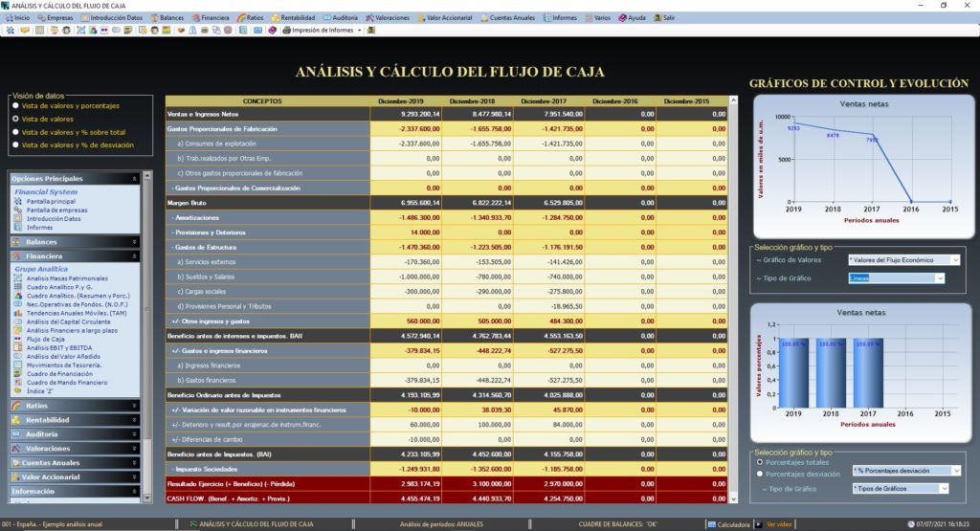Open the Valor Accionarial menu in menu bar
The height and width of the screenshot is (531, 980).
444,18
